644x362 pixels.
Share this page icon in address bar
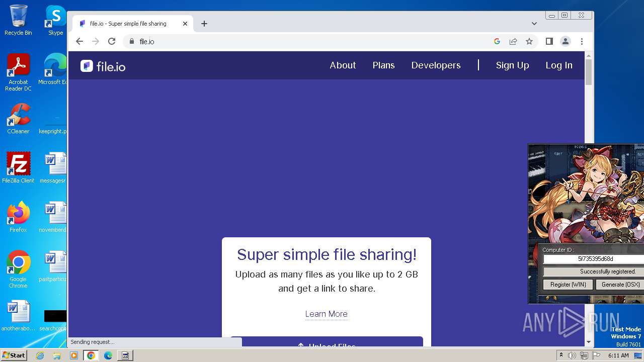[513, 41]
